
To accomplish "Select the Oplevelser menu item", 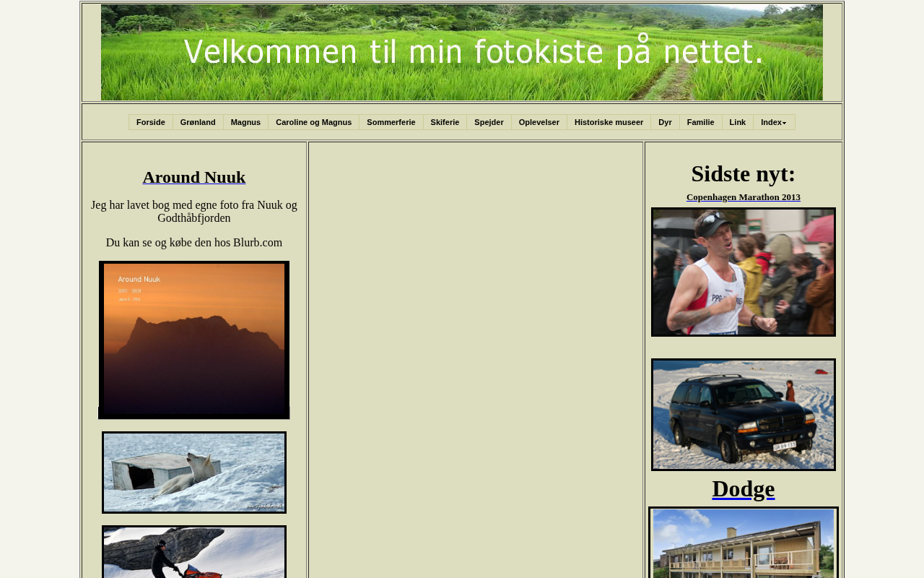I will click(539, 122).
